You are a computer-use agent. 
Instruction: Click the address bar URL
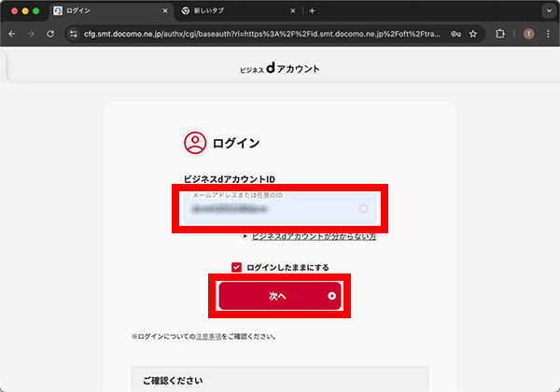pyautogui.click(x=261, y=34)
